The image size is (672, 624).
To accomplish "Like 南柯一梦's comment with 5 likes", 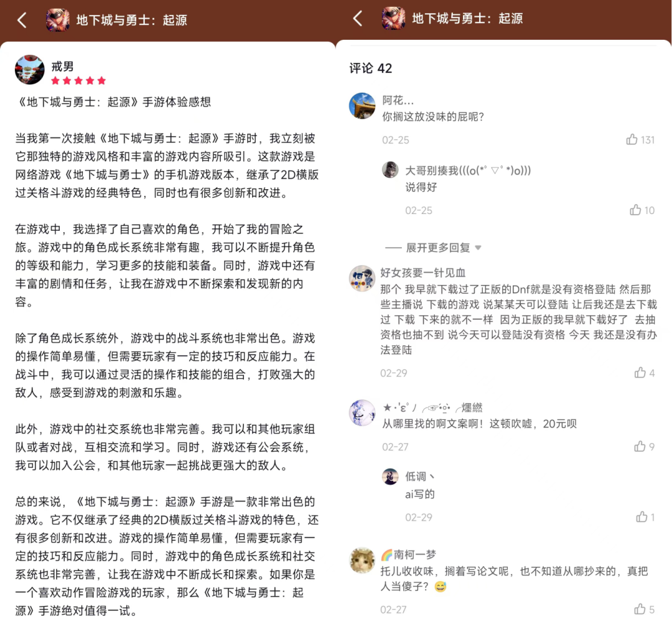I will pos(640,608).
